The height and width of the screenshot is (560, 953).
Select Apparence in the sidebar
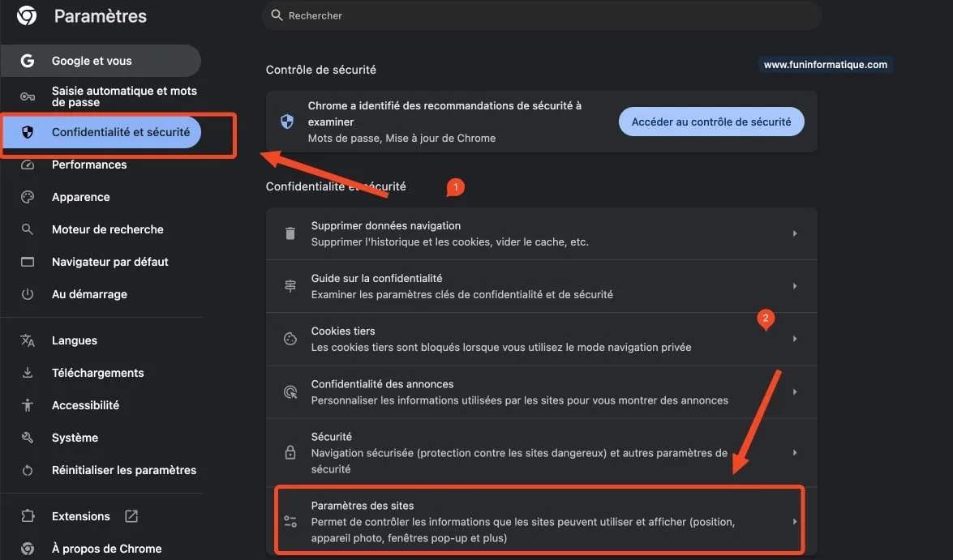click(x=80, y=196)
